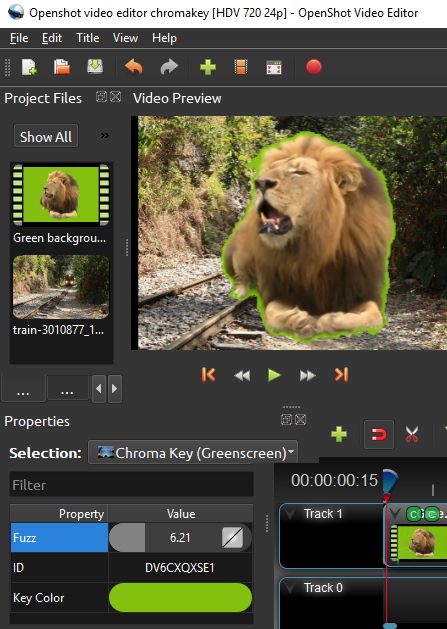Click the gray Redo arrow

tap(169, 67)
